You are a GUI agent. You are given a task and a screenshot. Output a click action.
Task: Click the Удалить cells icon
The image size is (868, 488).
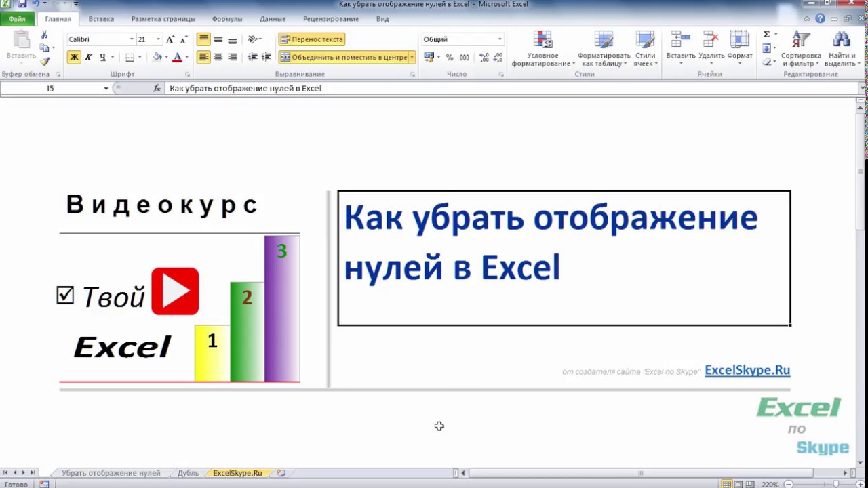pos(711,39)
